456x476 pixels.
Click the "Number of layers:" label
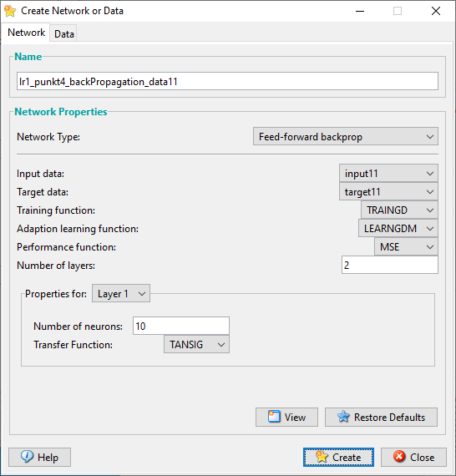coord(56,266)
